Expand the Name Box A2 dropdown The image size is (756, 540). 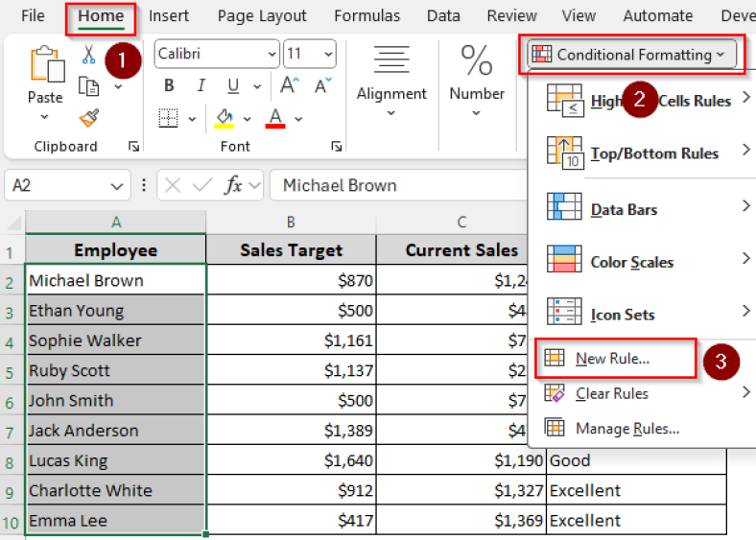coord(117,186)
